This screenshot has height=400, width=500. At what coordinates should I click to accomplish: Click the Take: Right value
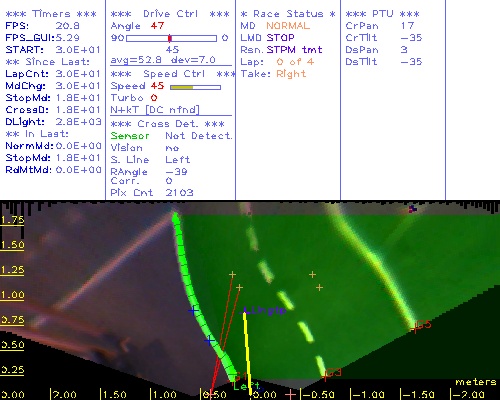coord(291,74)
